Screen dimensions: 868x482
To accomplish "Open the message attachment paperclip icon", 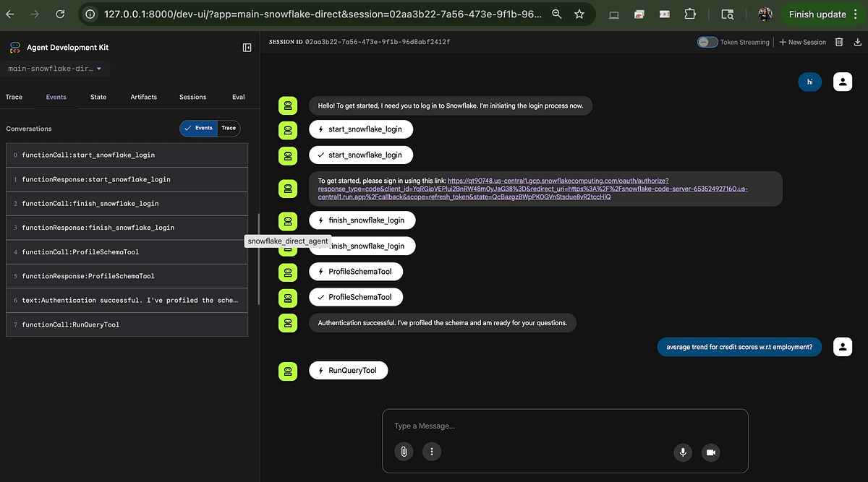I will point(404,452).
